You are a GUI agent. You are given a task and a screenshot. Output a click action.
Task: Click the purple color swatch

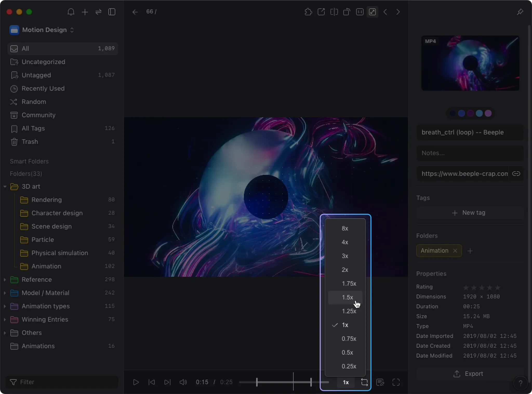pos(488,113)
